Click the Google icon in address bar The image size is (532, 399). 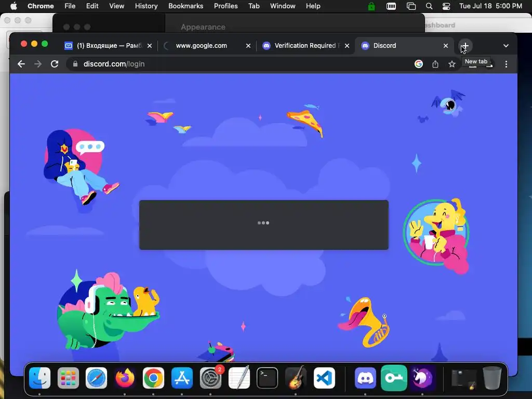pos(419,64)
